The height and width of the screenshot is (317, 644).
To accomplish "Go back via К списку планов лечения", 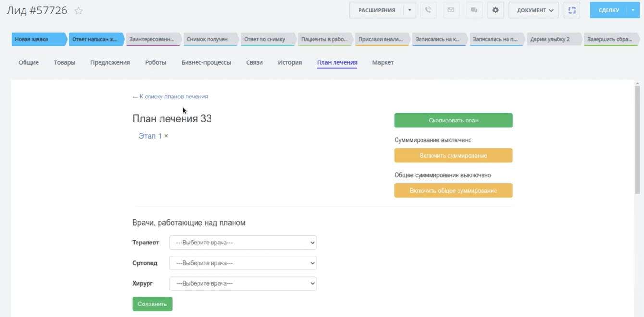I will (170, 97).
